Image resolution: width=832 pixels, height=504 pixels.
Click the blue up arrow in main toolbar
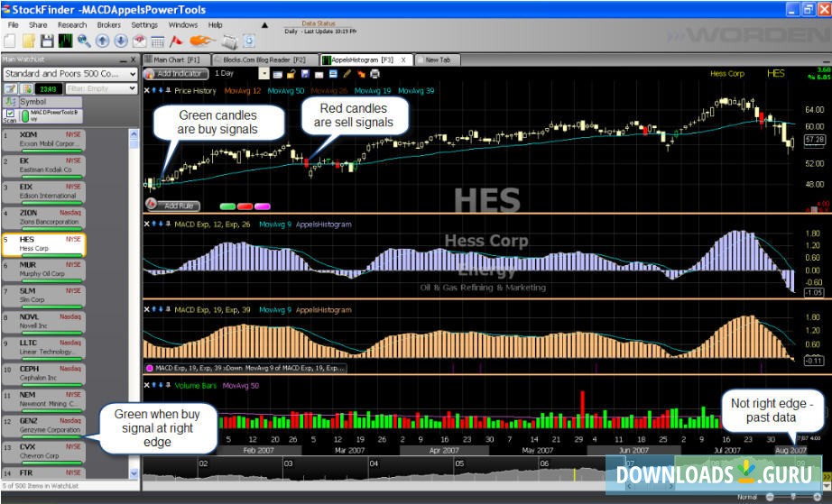pos(102,41)
